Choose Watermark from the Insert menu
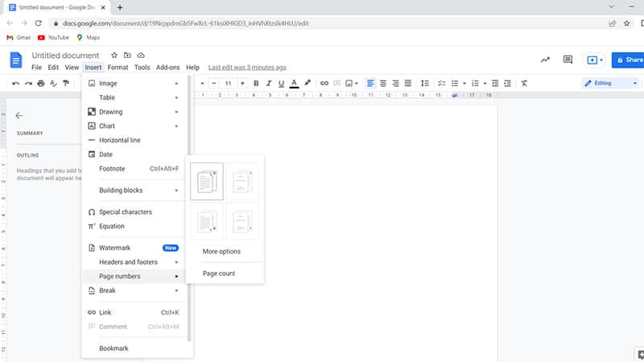The image size is (644, 362). pos(114,248)
